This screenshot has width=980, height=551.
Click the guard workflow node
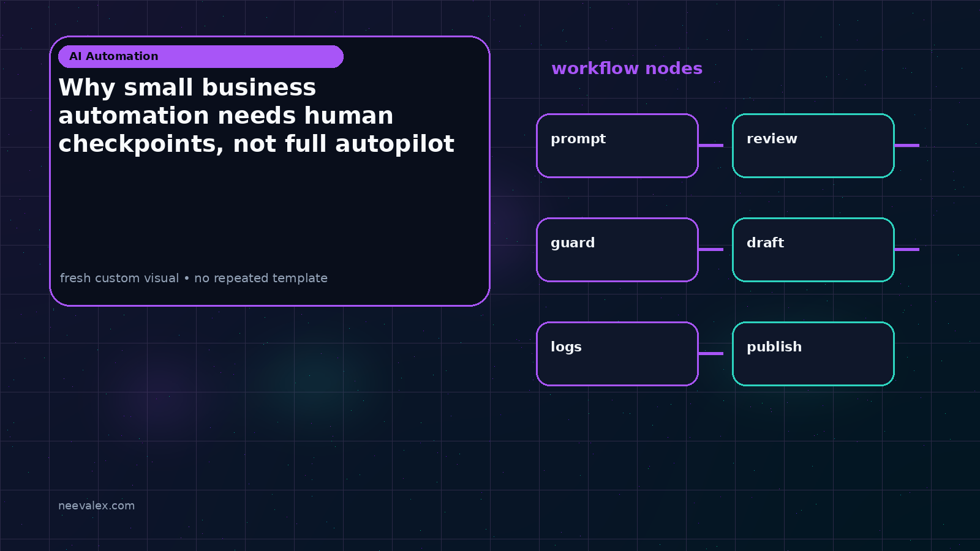pyautogui.click(x=617, y=250)
